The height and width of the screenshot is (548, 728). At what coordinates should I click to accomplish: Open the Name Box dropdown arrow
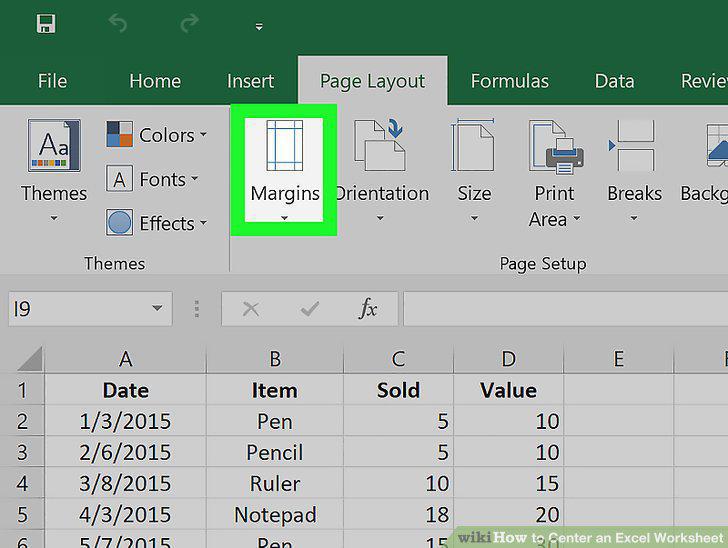[157, 308]
